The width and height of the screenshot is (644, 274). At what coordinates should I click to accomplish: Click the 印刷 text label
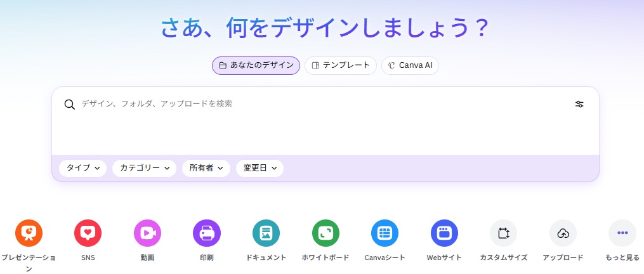point(207,258)
